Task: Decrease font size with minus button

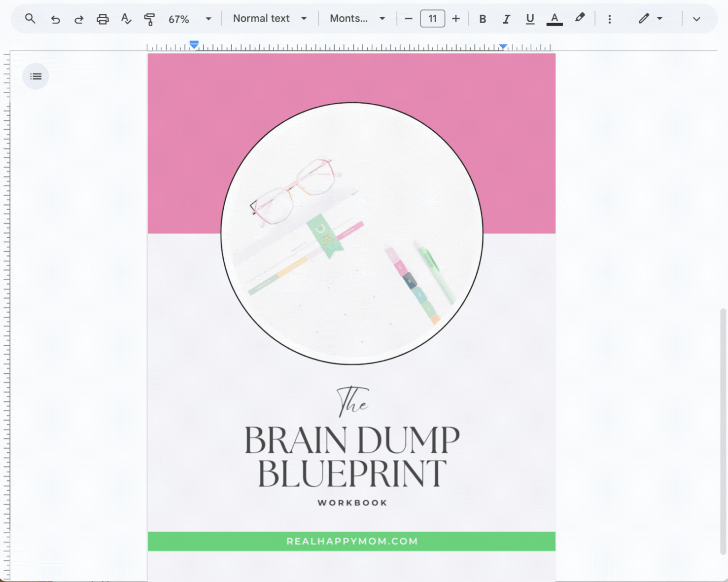Action: [x=408, y=19]
